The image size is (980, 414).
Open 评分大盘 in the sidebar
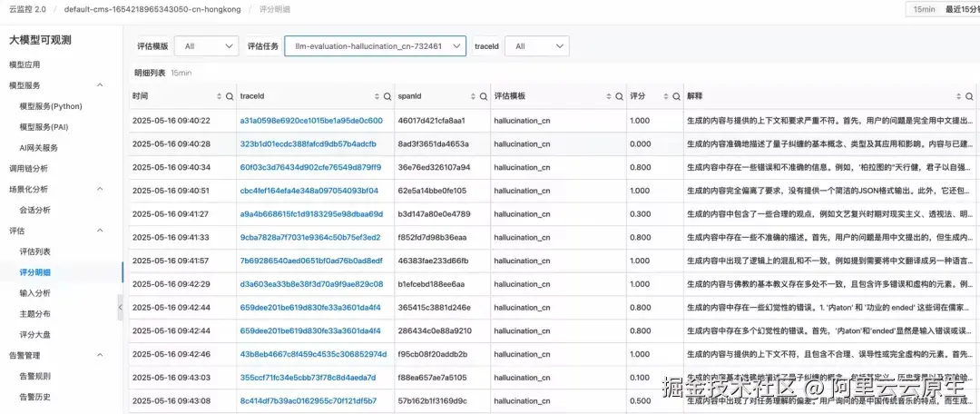35,335
